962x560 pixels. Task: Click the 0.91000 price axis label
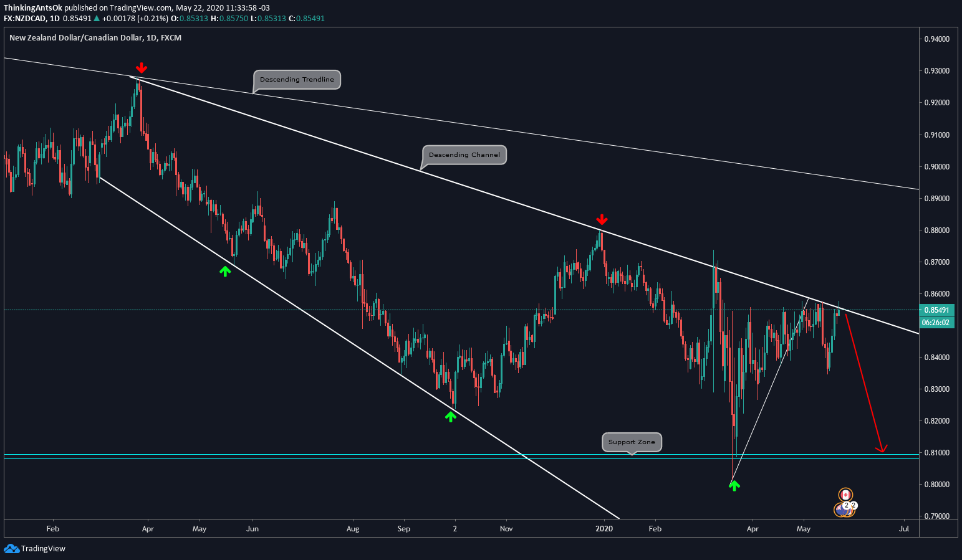tap(936, 135)
